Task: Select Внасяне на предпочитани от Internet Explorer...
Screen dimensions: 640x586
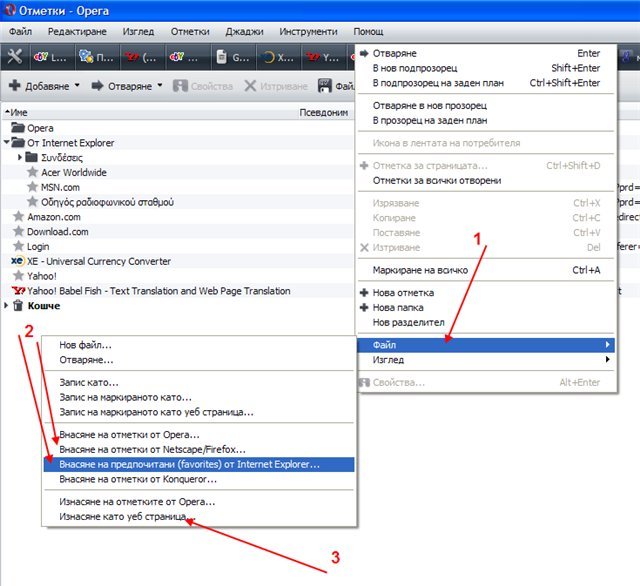Action: click(x=199, y=464)
